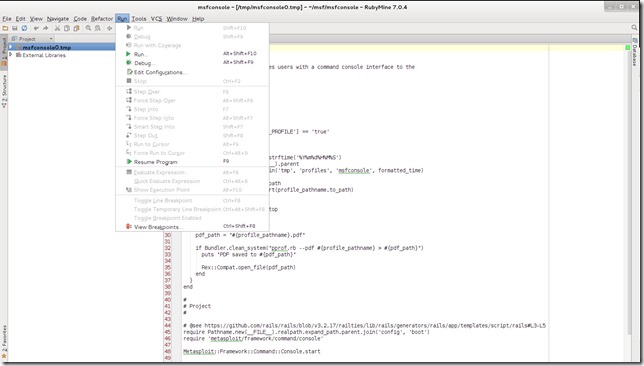
Task: Click the Open folder toolbar icon
Action: click(x=5, y=28)
